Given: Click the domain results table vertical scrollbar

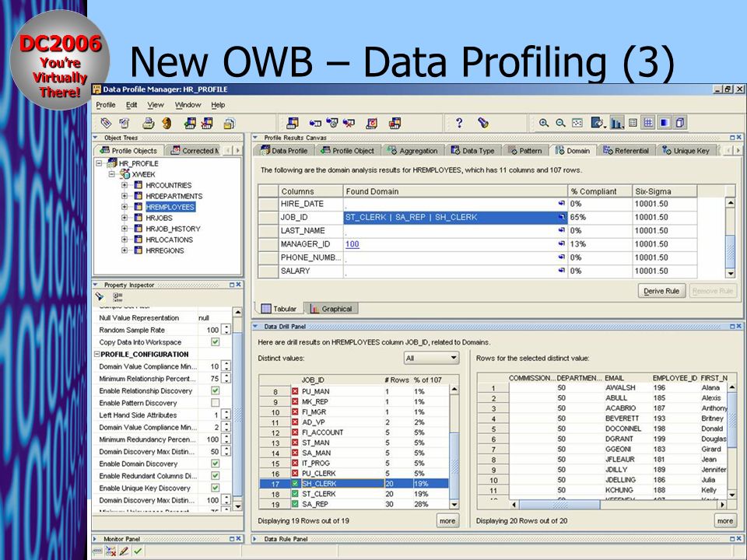Looking at the screenshot, I should [730, 238].
